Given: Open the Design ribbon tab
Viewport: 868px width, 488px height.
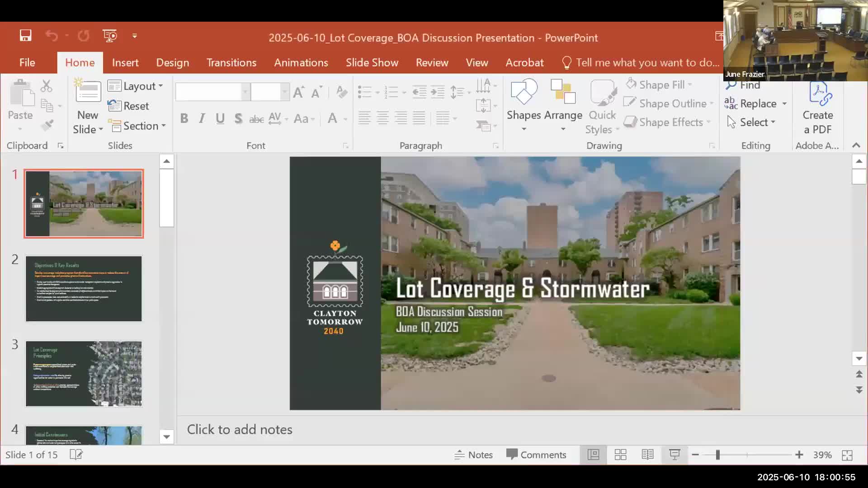Looking at the screenshot, I should (x=172, y=63).
